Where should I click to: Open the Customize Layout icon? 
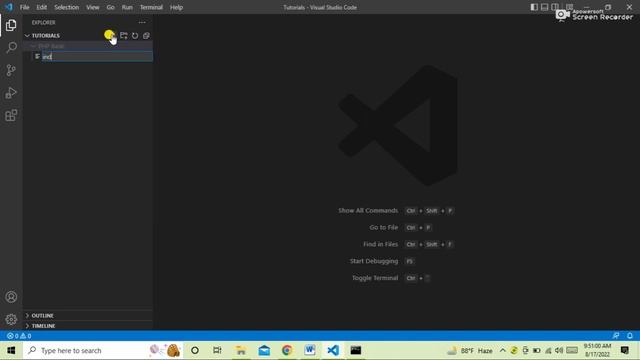point(569,7)
